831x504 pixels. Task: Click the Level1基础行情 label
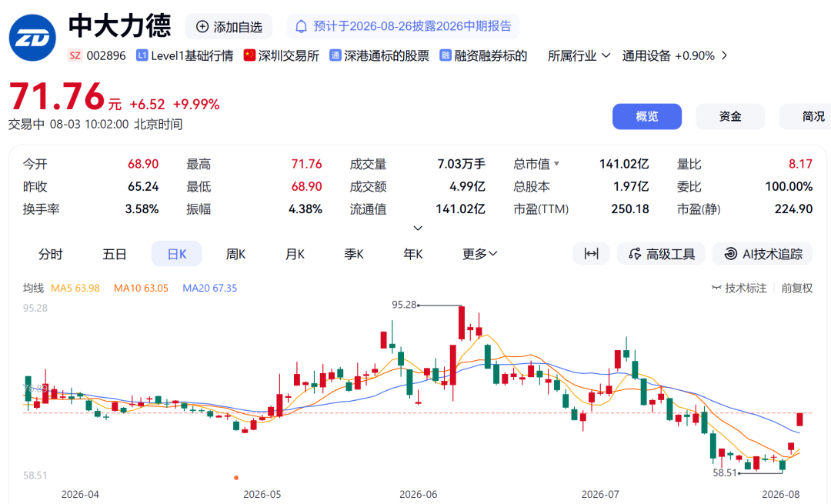(x=192, y=55)
